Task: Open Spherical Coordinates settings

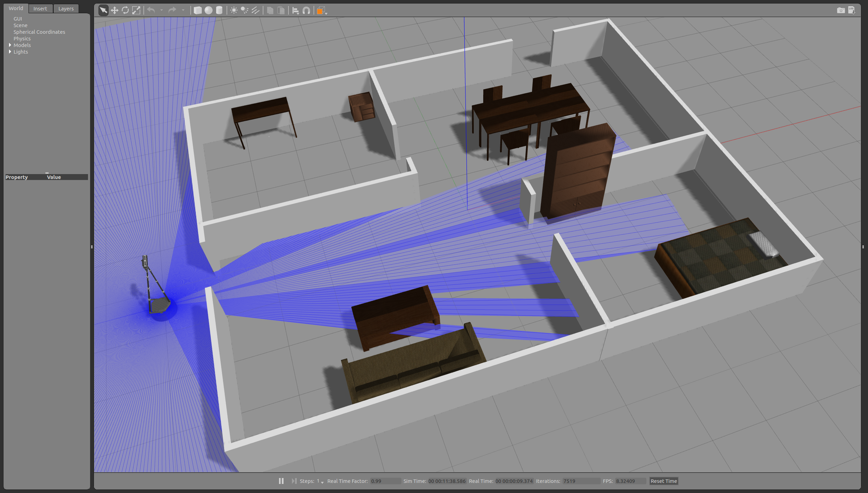Action: click(39, 32)
